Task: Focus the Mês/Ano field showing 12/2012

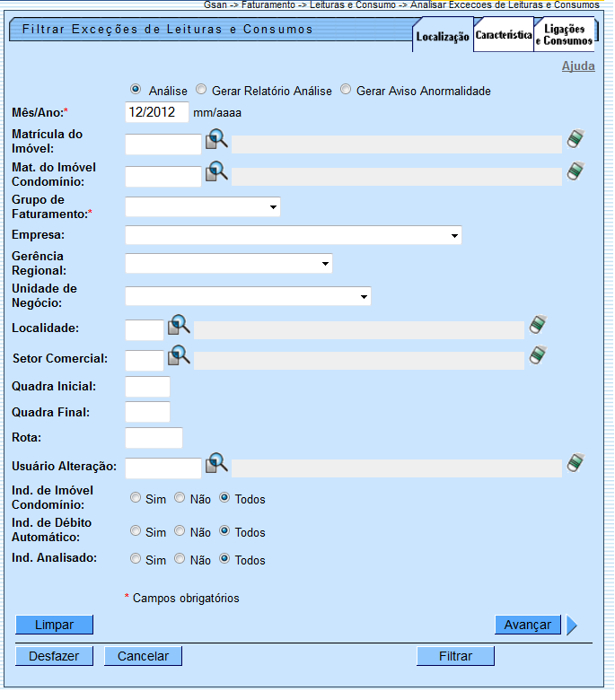Action: point(157,112)
